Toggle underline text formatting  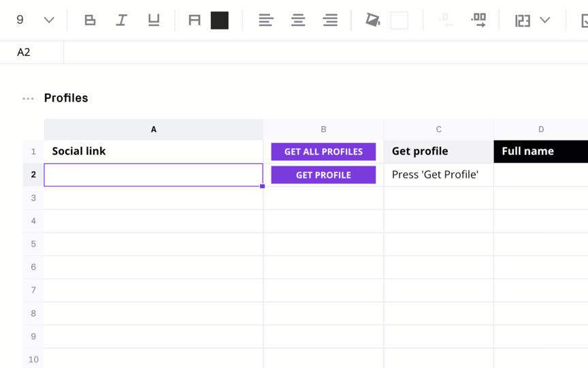[x=154, y=20]
